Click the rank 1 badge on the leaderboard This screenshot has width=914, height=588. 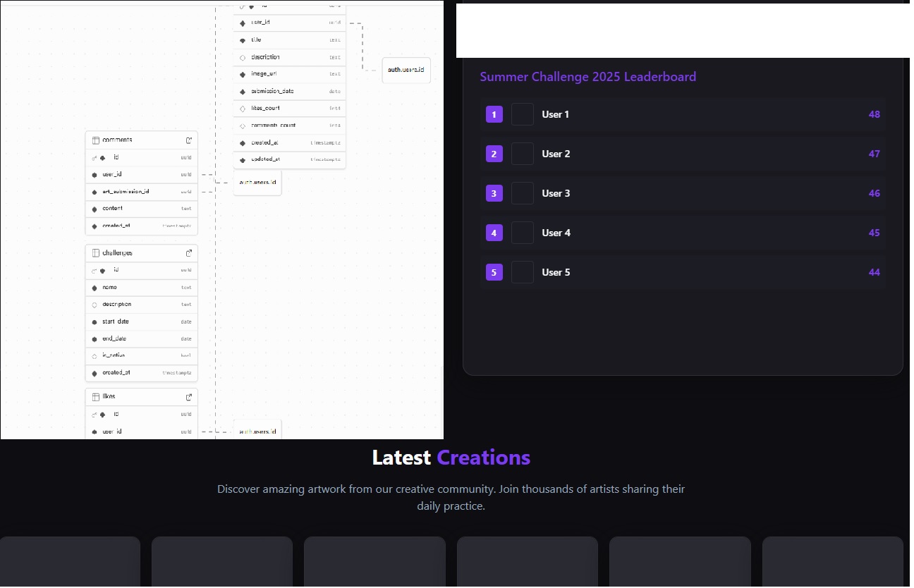click(494, 114)
